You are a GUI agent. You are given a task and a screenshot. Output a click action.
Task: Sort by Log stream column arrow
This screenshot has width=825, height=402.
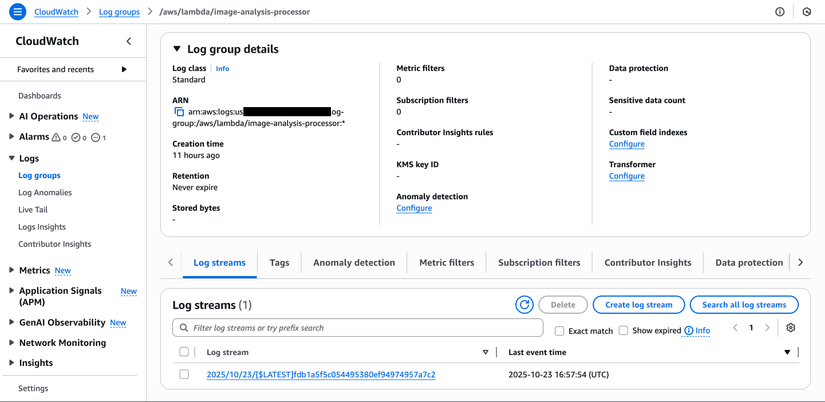(x=485, y=353)
